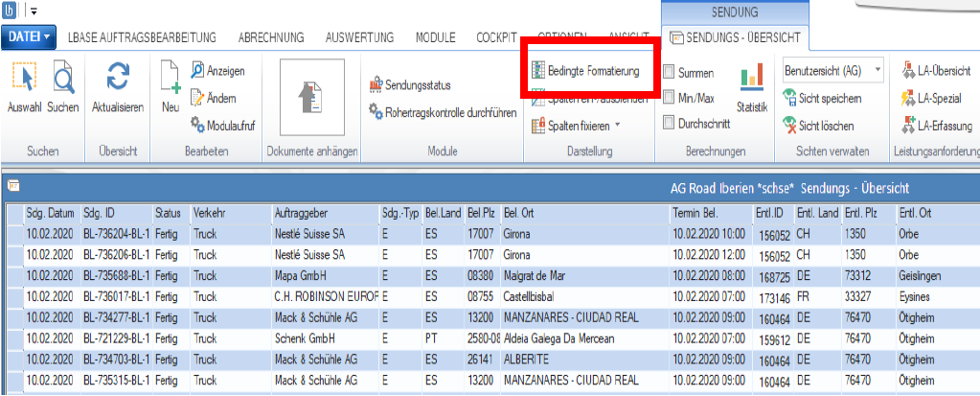Click the 173146 Entl.ID cell

[x=774, y=298]
